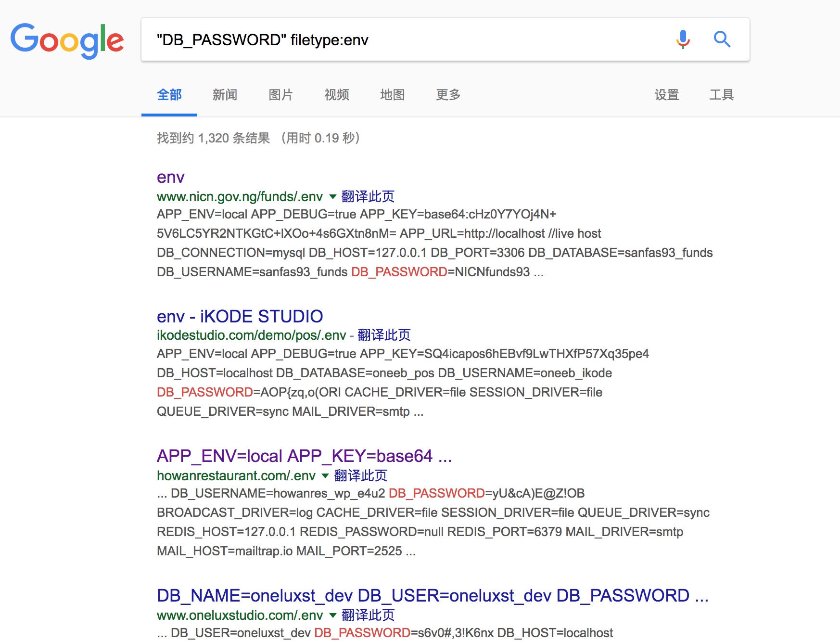Switch to the 视频 tab

pyautogui.click(x=336, y=95)
